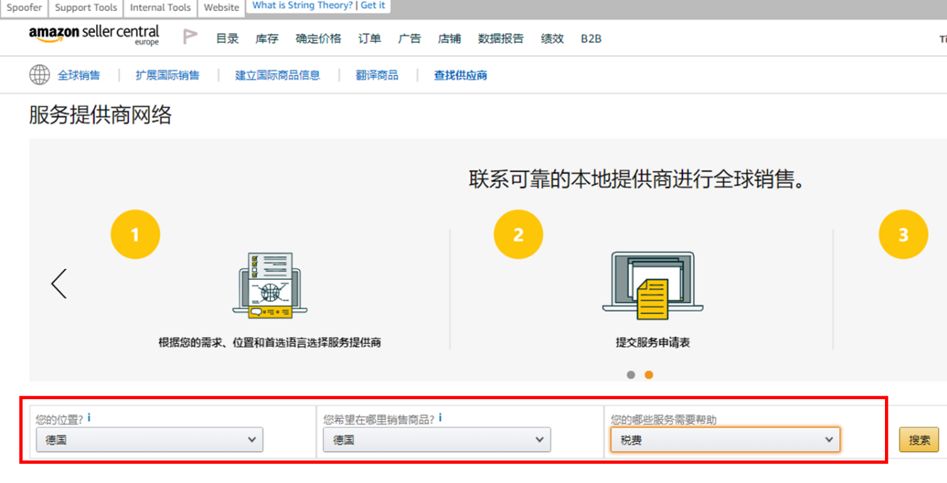Click the What is String Theory link
This screenshot has height=483, width=947.
302,6
